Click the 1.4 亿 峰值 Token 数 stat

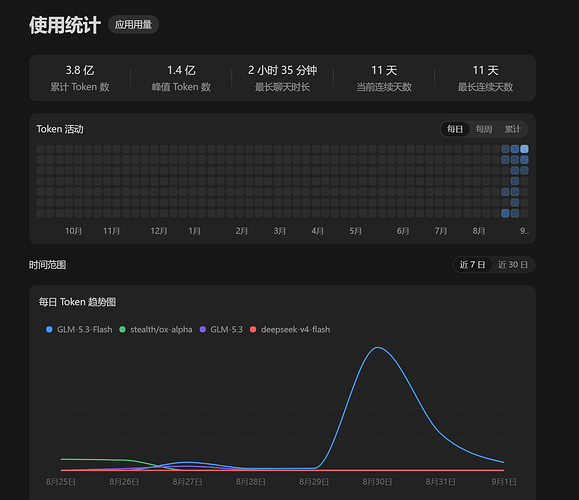pyautogui.click(x=181, y=78)
